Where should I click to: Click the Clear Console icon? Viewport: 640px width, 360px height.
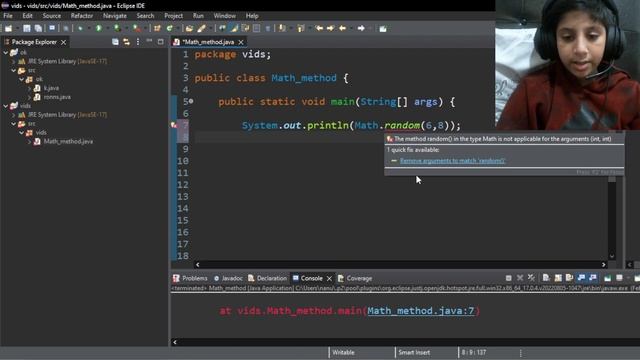coord(546,278)
